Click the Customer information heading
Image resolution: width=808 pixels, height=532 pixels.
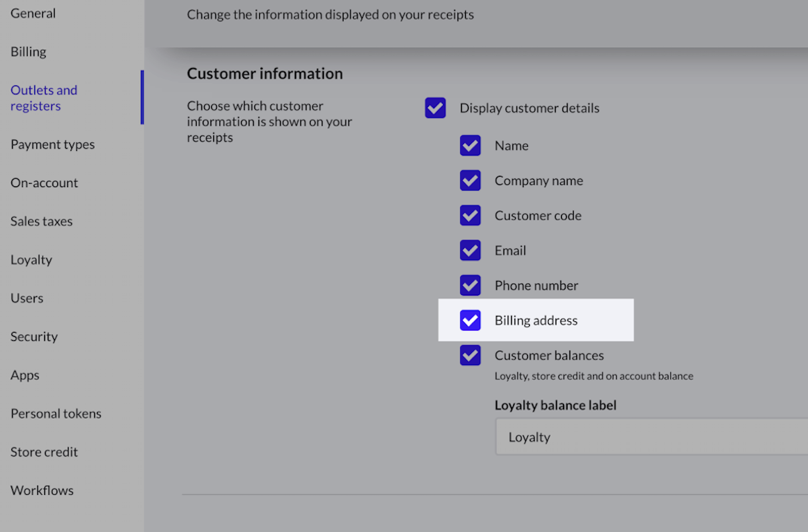tap(265, 73)
